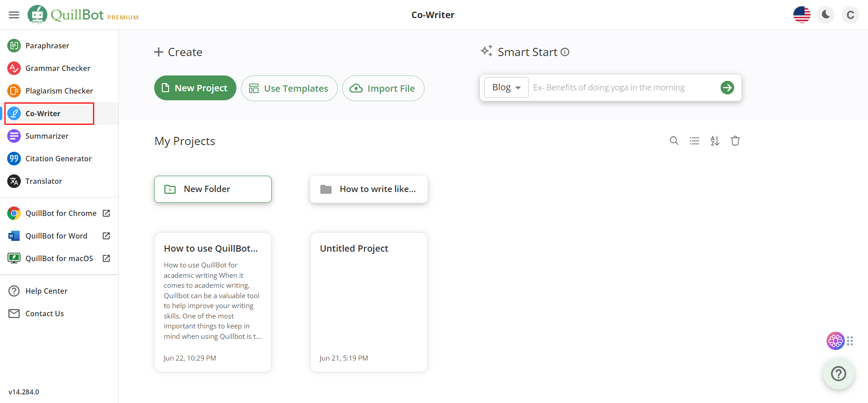Screen dimensions: 868x403
Task: Click external link icon beside Chrome
Action: [x=106, y=213]
